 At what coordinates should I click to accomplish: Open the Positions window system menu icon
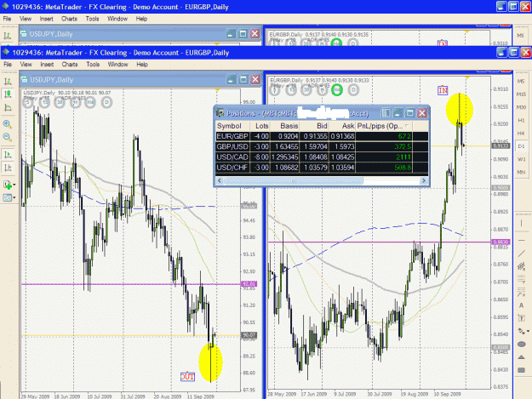pos(220,113)
